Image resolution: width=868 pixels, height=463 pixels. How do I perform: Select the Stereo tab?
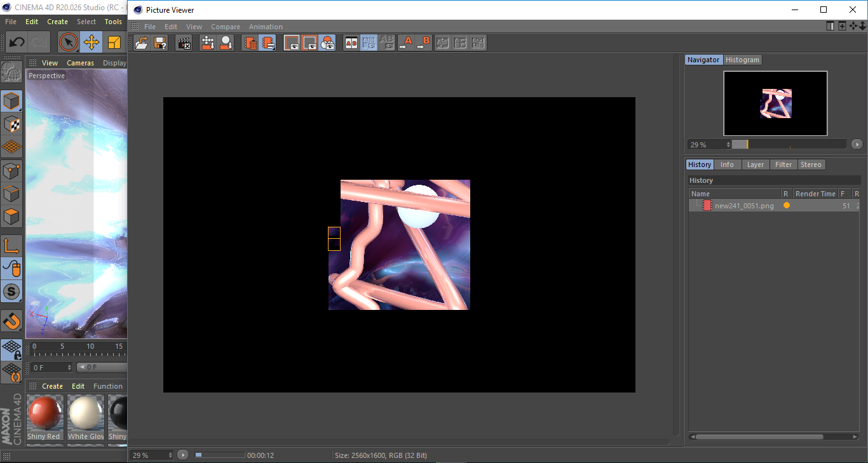(811, 164)
